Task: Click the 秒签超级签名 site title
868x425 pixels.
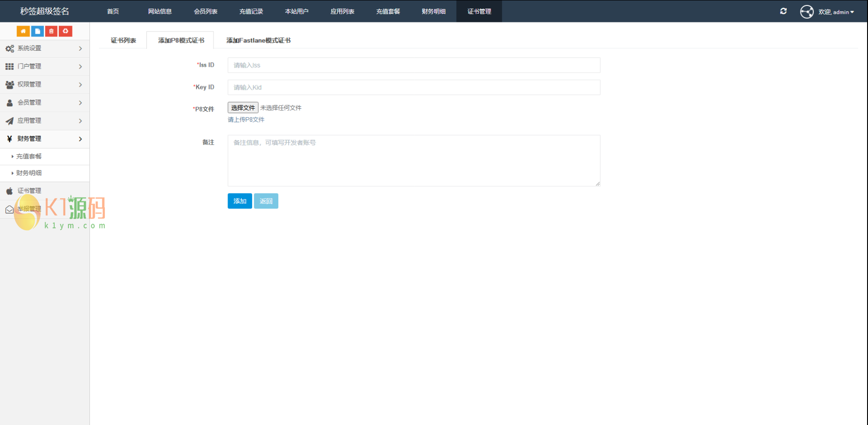Action: (45, 11)
